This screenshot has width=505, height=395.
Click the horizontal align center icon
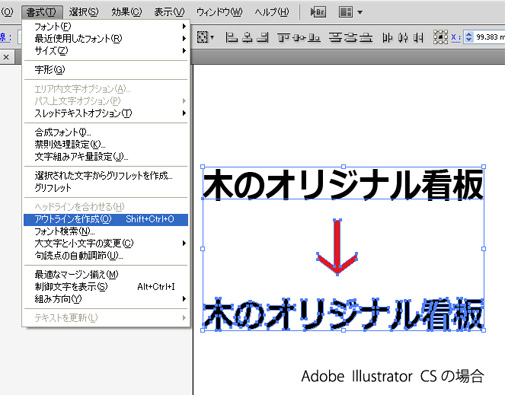[x=247, y=37]
